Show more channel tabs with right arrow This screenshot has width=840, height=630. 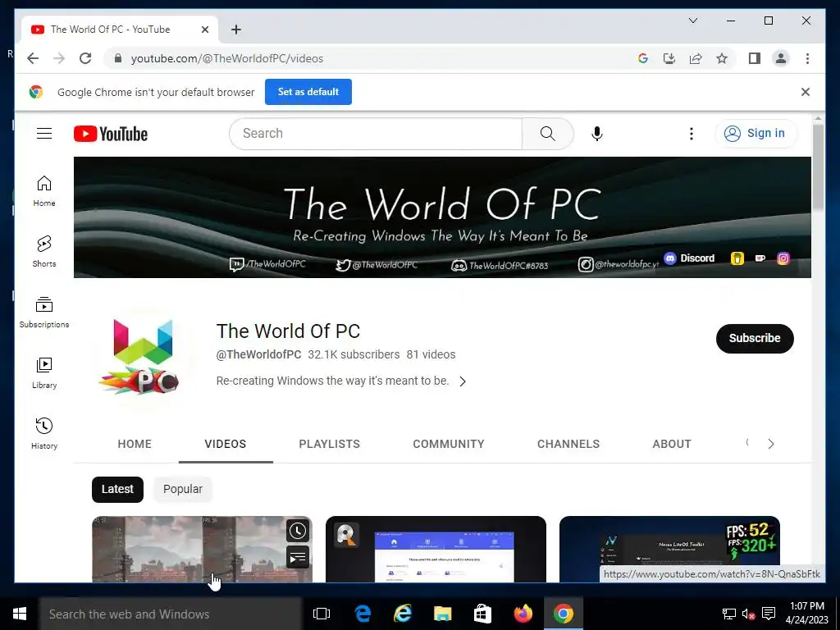[771, 444]
